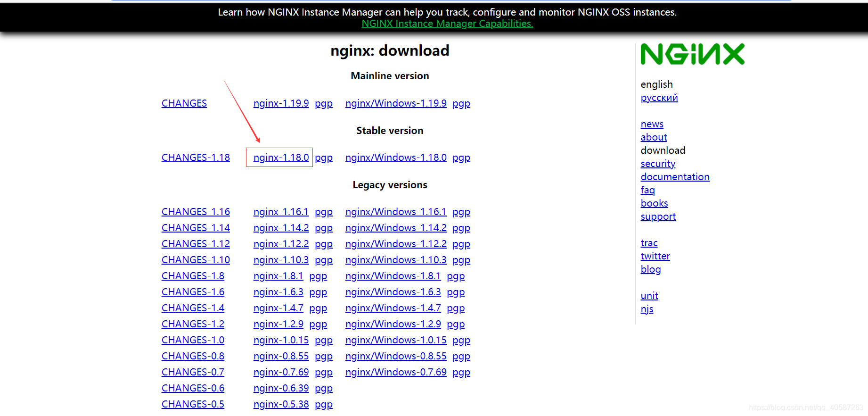The width and height of the screenshot is (868, 416).
Task: Download nginx-1.0.15 source
Action: pyautogui.click(x=281, y=340)
